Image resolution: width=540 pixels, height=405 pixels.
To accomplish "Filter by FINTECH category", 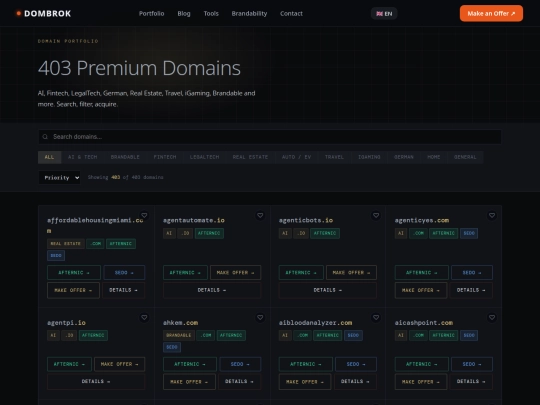I will pos(165,157).
